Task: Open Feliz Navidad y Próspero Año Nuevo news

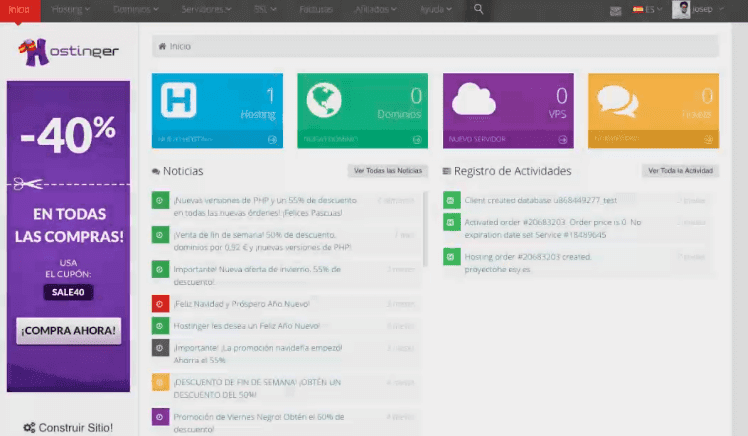Action: (241, 304)
